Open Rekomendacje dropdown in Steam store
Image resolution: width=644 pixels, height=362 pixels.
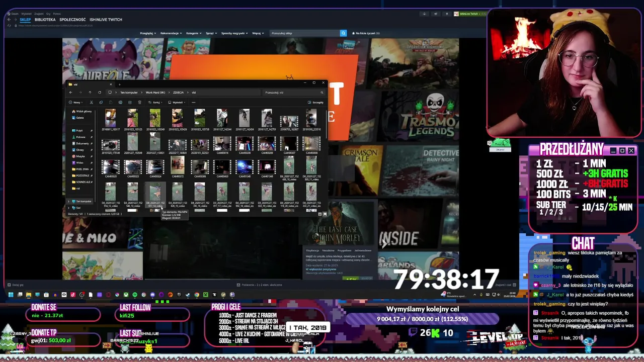point(171,33)
